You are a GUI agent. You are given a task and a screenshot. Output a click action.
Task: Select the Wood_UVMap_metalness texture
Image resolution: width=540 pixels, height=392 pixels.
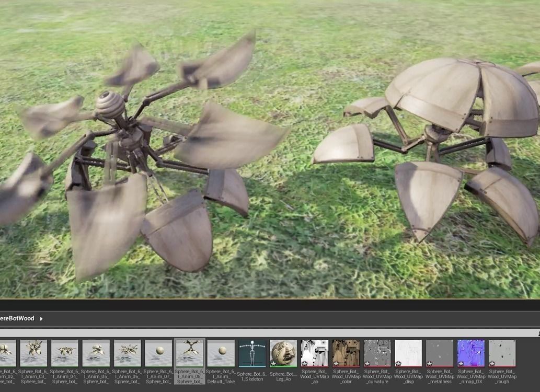pyautogui.click(x=440, y=361)
